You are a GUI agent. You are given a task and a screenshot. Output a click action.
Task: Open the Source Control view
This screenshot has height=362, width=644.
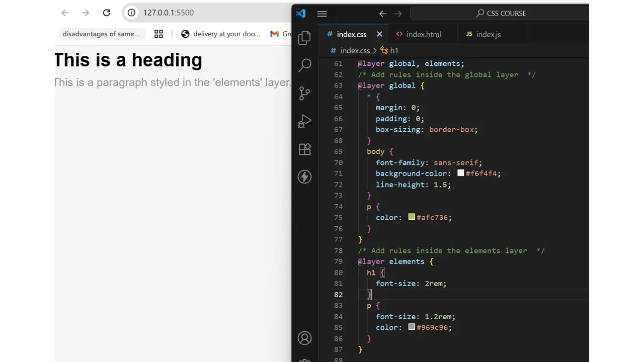[304, 93]
